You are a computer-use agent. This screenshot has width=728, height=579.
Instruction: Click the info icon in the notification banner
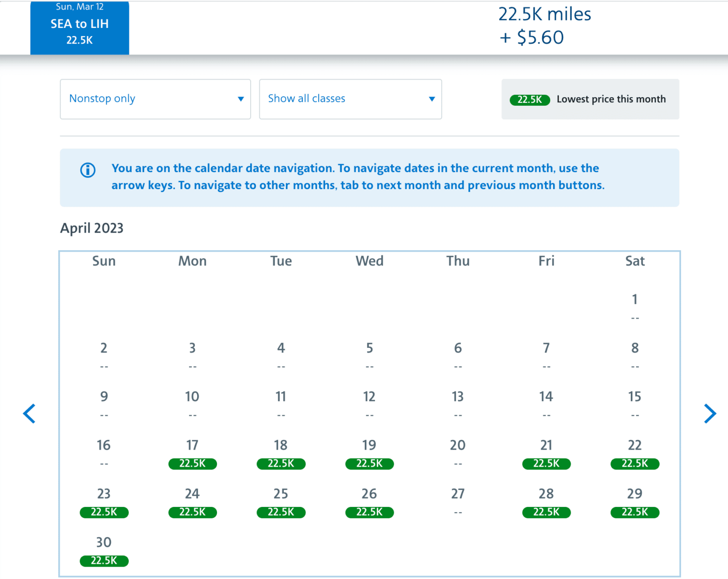(87, 171)
